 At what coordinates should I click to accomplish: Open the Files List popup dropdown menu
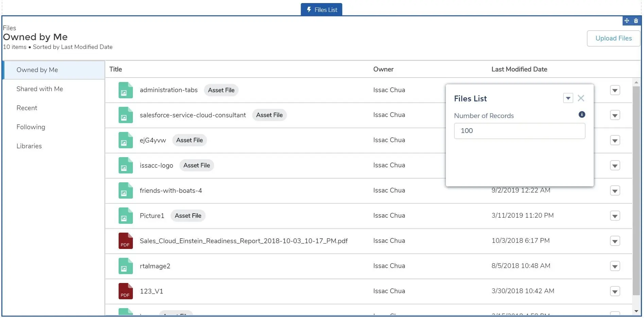coord(568,98)
